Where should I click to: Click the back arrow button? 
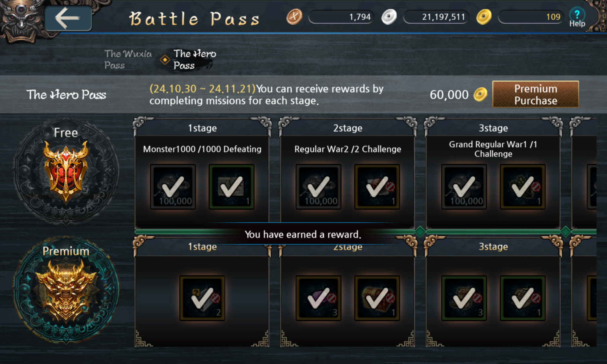pyautogui.click(x=68, y=18)
